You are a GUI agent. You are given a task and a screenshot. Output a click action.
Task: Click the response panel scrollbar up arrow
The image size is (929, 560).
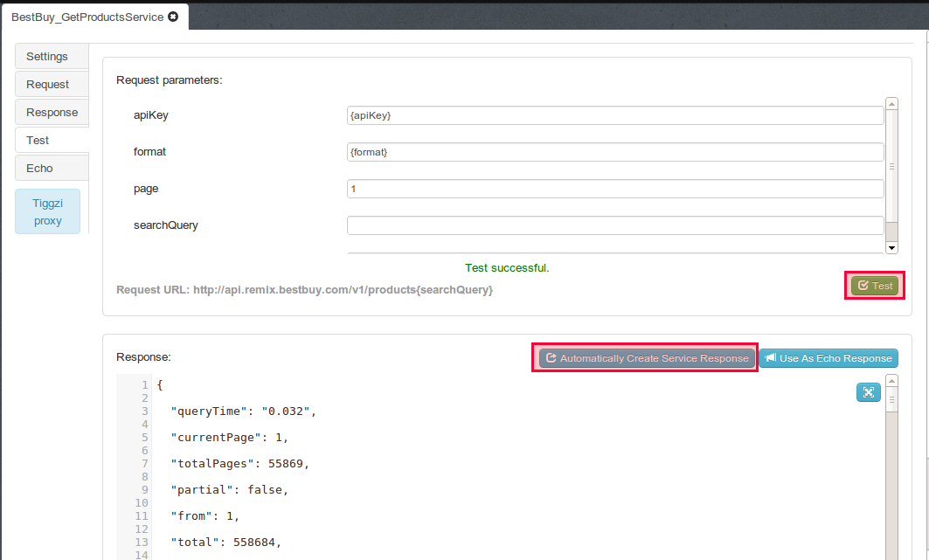[x=891, y=381]
